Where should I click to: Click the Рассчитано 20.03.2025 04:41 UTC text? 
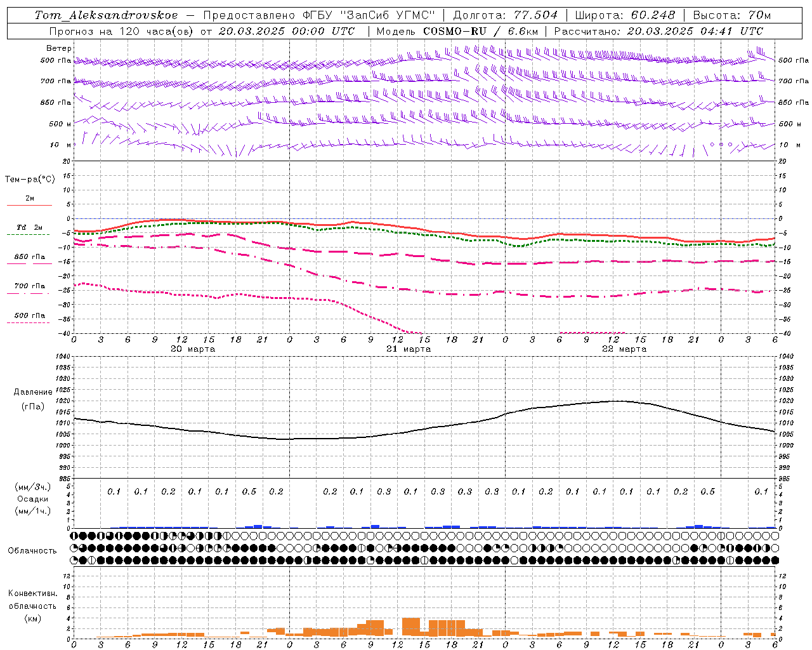click(x=658, y=31)
